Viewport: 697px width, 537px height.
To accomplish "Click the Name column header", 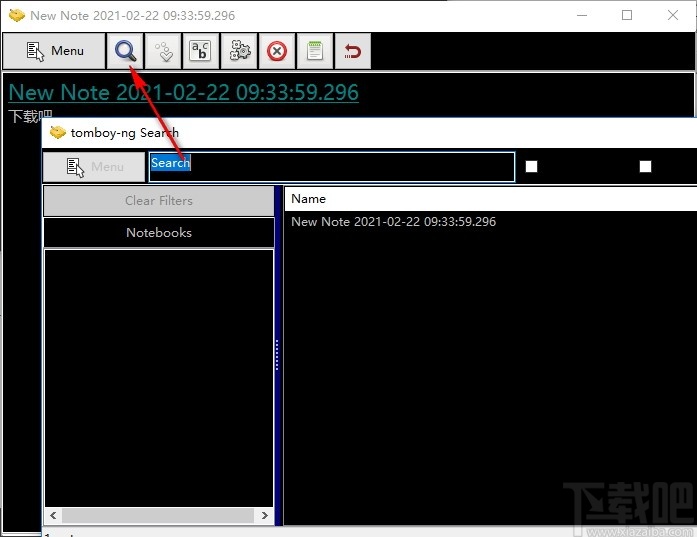I will point(490,199).
